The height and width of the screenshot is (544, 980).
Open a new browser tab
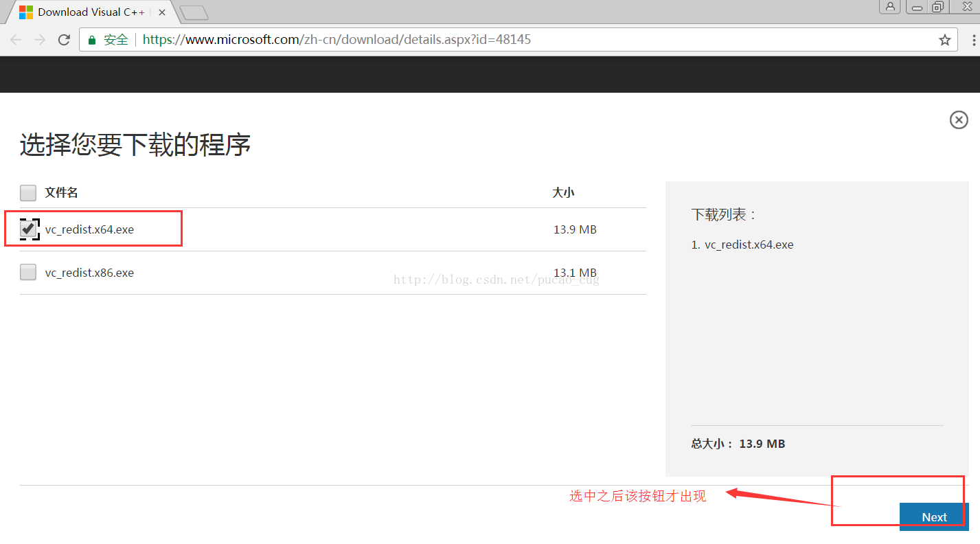click(194, 12)
